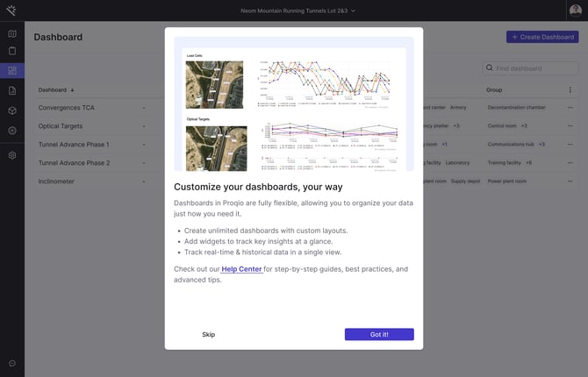
Task: Click the dashboard preview image in the dialog
Action: (x=294, y=103)
